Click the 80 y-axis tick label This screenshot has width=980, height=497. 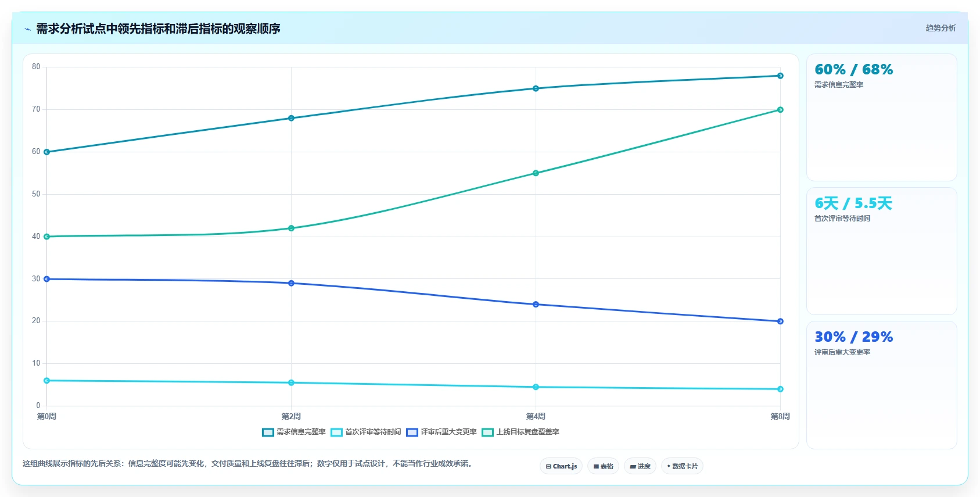[36, 67]
